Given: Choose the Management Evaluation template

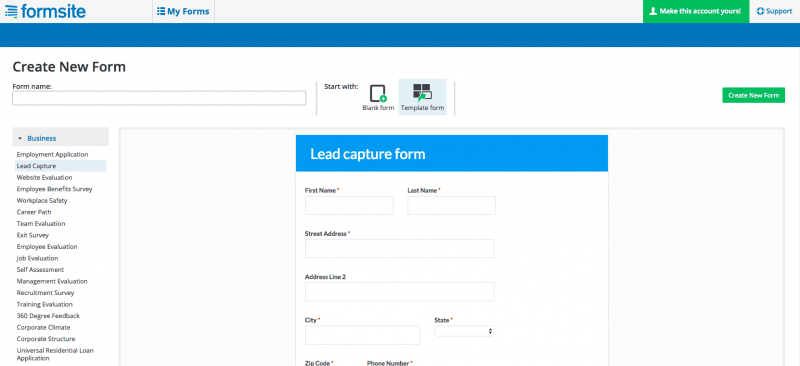Looking at the screenshot, I should [x=52, y=281].
